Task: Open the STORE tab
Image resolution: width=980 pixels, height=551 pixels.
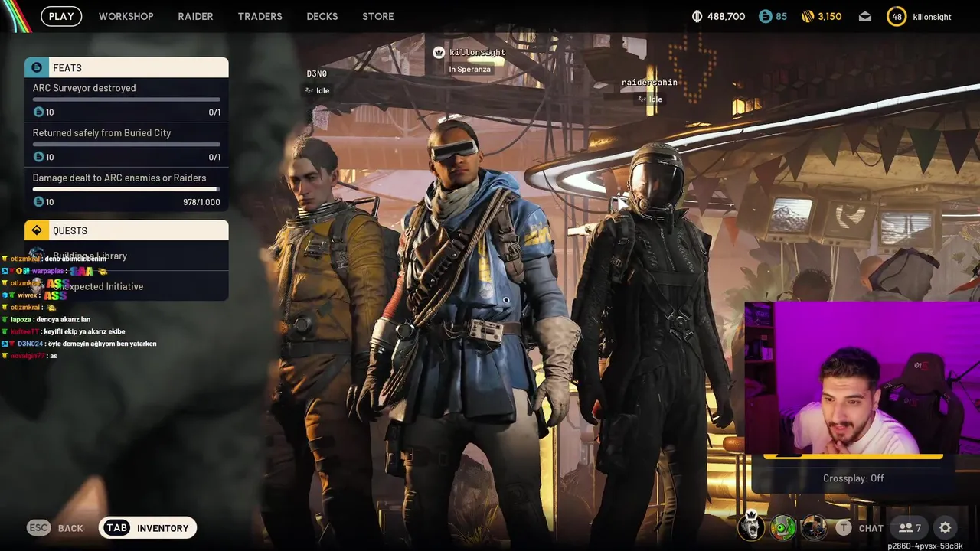Action: pyautogui.click(x=378, y=16)
